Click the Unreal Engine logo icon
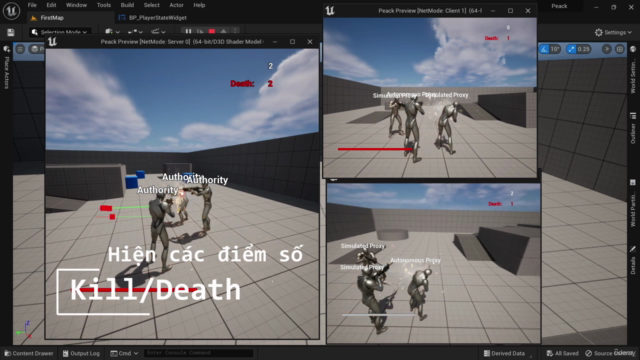Viewport: 640px width, 360px height. point(11,11)
